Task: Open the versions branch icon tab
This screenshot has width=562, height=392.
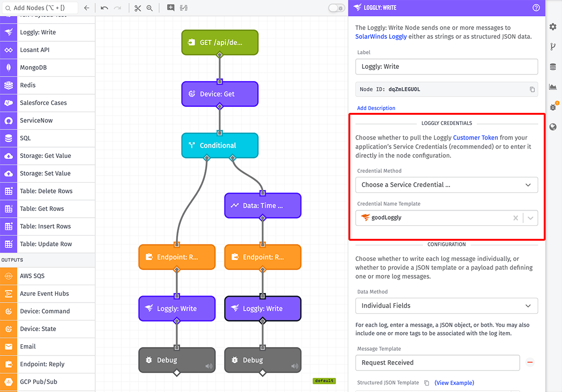Action: pyautogui.click(x=553, y=46)
